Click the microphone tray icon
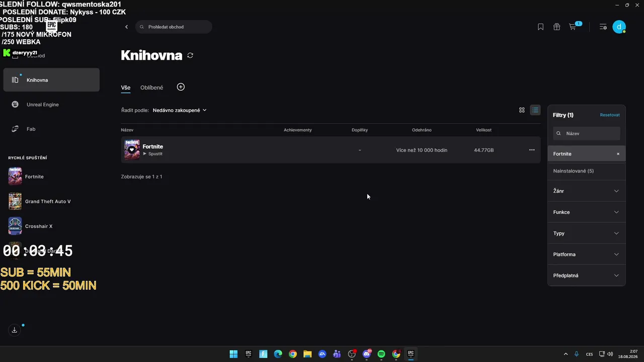The height and width of the screenshot is (362, 644). (577, 354)
